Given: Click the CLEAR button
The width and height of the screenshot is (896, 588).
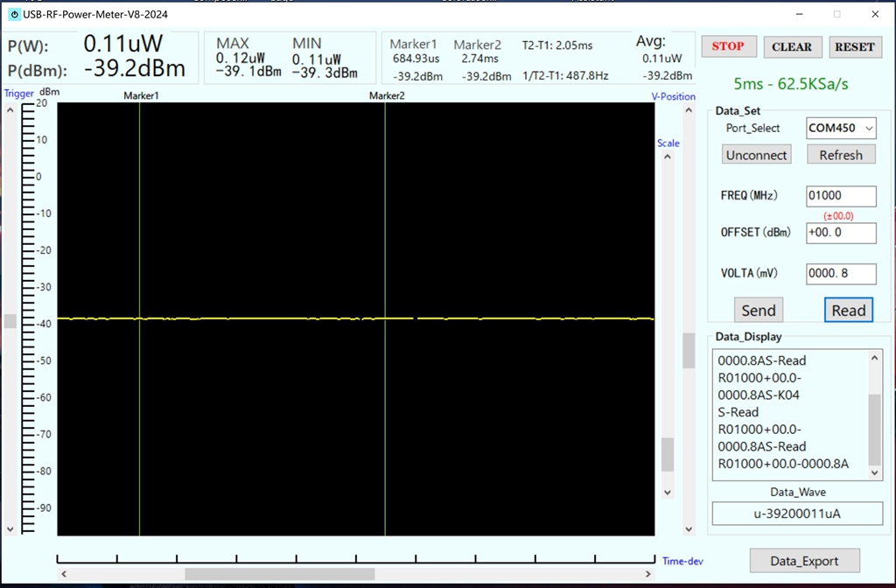Looking at the screenshot, I should [792, 47].
